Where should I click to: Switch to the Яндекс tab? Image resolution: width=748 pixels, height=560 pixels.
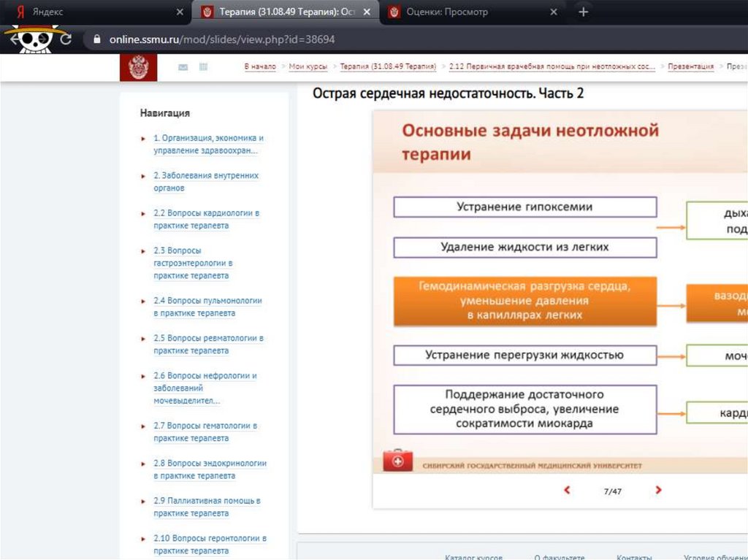coord(96,12)
